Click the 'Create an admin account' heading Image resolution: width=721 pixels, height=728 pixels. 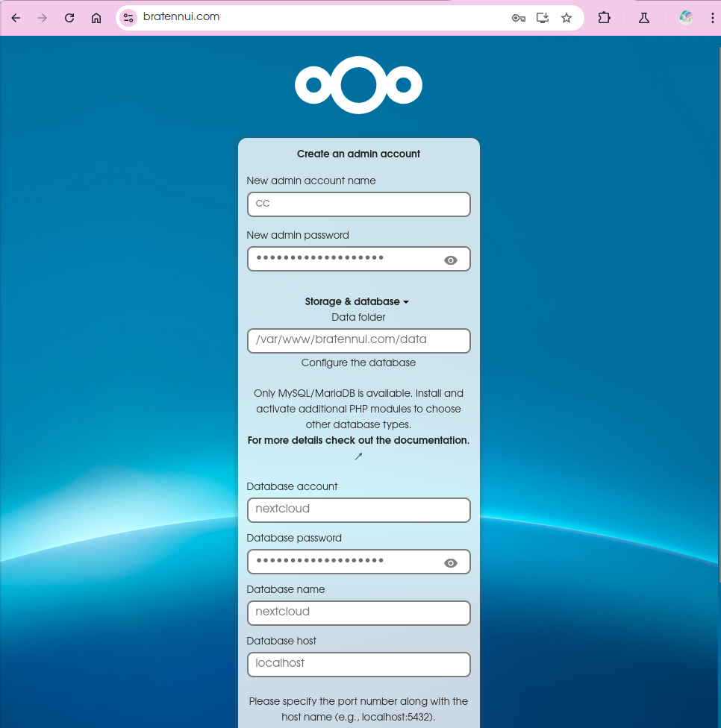[358, 154]
